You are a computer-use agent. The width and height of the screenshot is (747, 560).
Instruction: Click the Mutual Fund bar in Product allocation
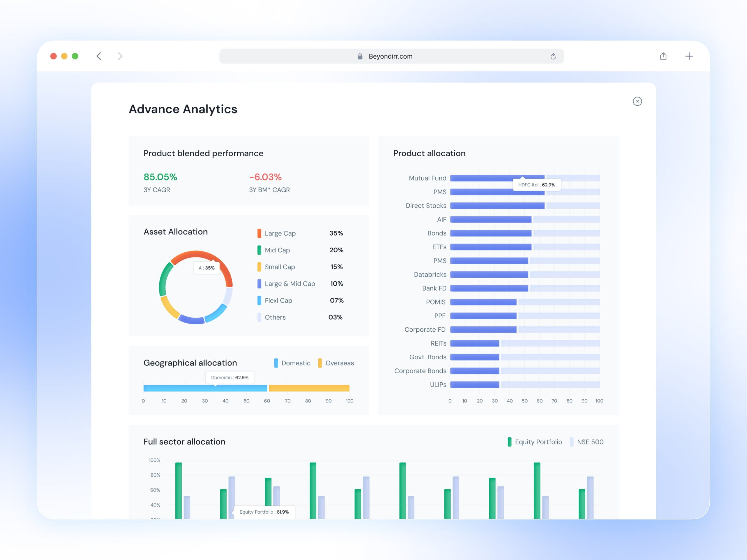497,178
